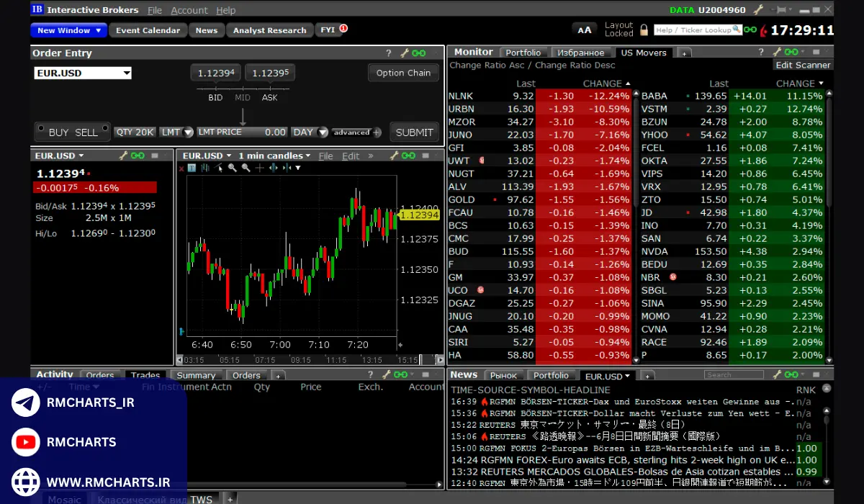Open chart settings via the wrench icon
The image size is (864, 504).
(x=394, y=155)
